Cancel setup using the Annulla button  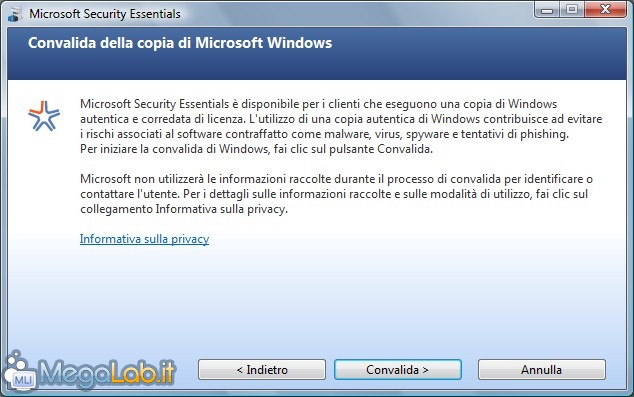pyautogui.click(x=542, y=370)
